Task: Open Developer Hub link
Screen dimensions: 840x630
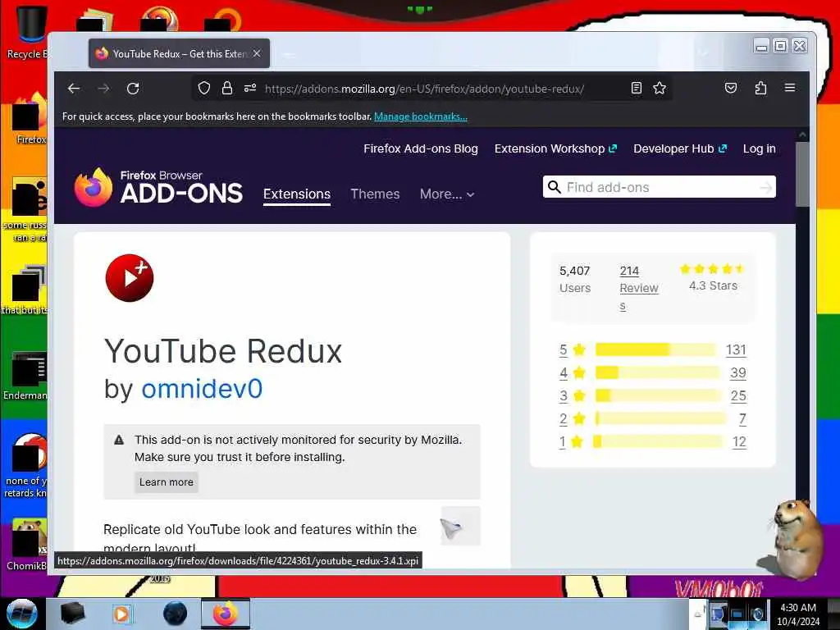Action: click(680, 149)
